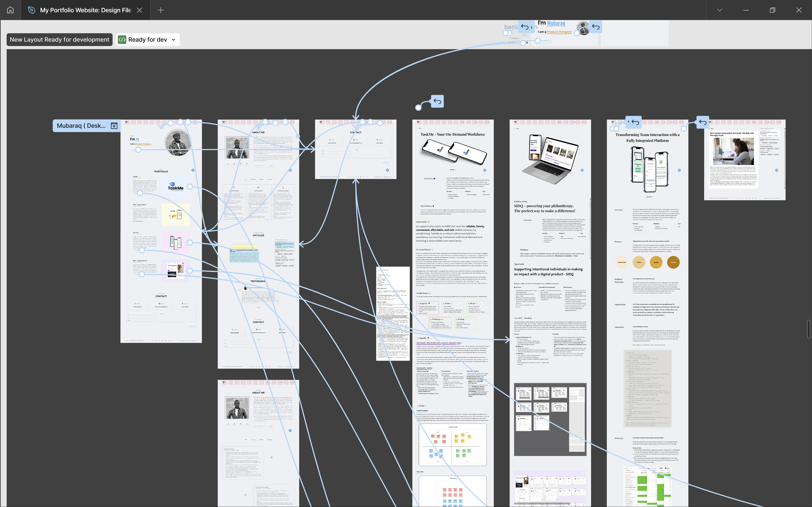812x507 pixels.
Task: Select the Certification tab in upper About Me frame
Action: coord(270,179)
